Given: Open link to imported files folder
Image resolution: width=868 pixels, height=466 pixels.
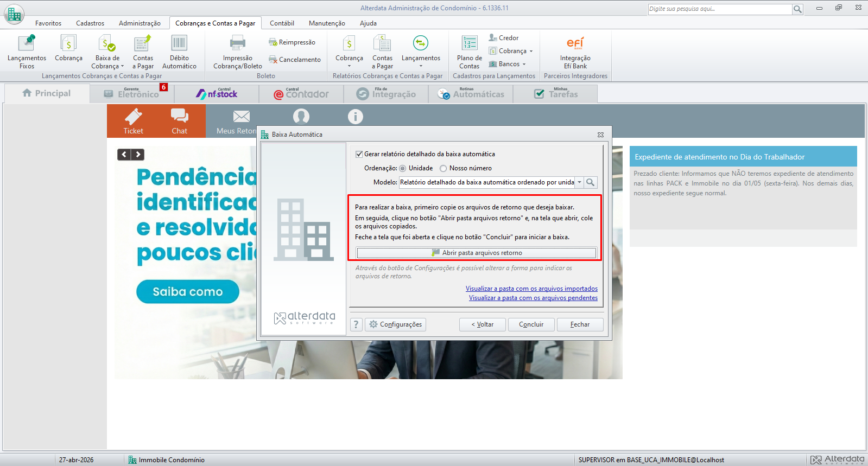Looking at the screenshot, I should pos(531,289).
